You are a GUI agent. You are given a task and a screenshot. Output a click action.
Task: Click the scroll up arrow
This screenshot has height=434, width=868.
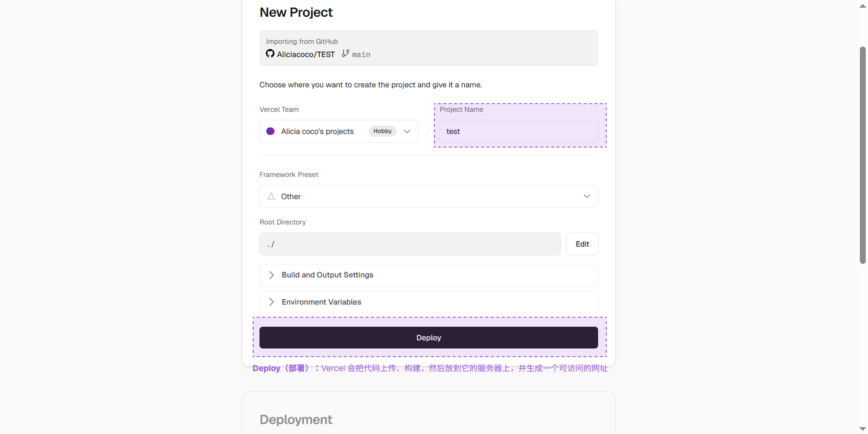[x=863, y=6]
